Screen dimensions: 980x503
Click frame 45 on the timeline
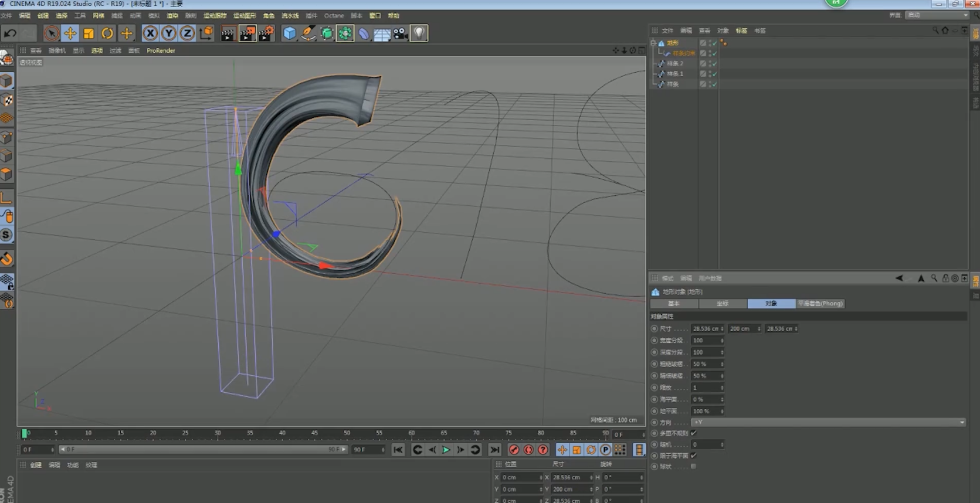(314, 434)
